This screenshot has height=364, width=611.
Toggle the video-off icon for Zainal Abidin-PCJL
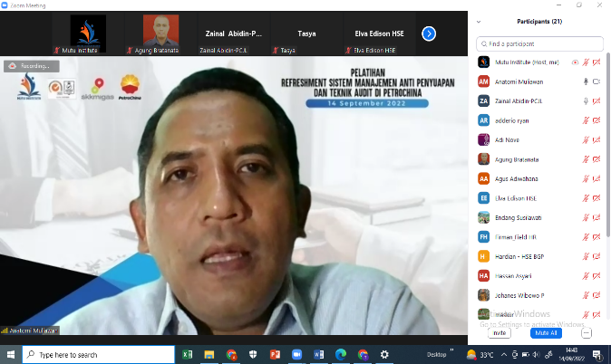[597, 101]
